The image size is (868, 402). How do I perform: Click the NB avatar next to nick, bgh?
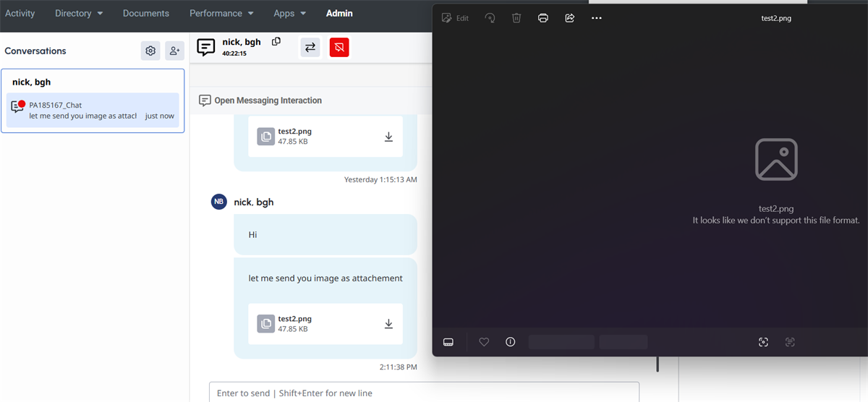[x=218, y=202]
